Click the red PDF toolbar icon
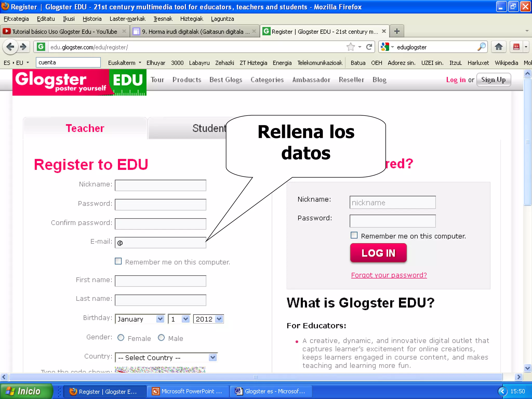 point(516,47)
